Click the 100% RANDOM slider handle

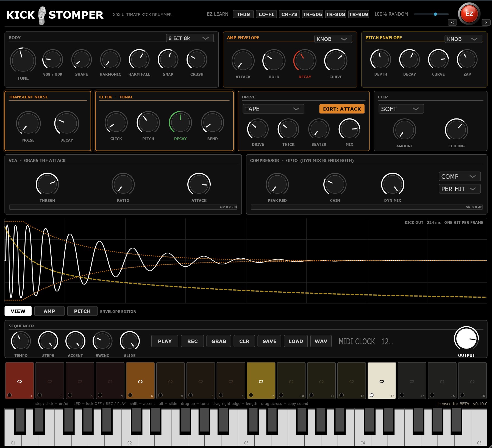click(435, 14)
